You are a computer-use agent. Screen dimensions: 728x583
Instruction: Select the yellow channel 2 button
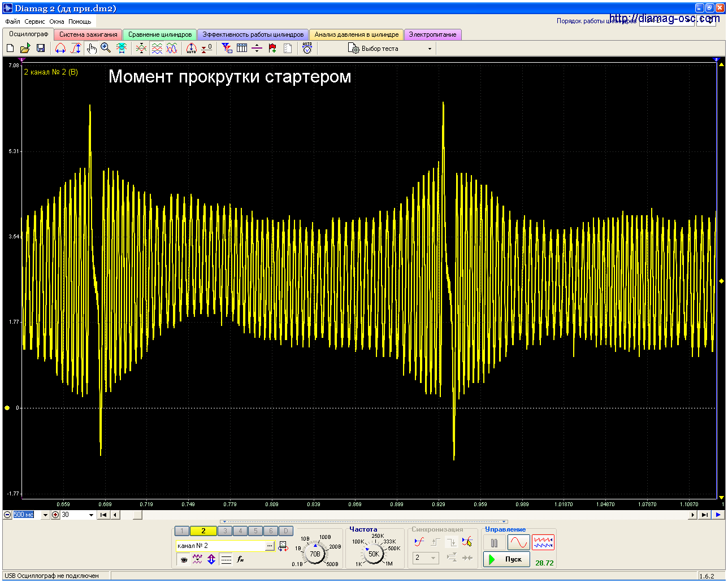click(x=203, y=531)
